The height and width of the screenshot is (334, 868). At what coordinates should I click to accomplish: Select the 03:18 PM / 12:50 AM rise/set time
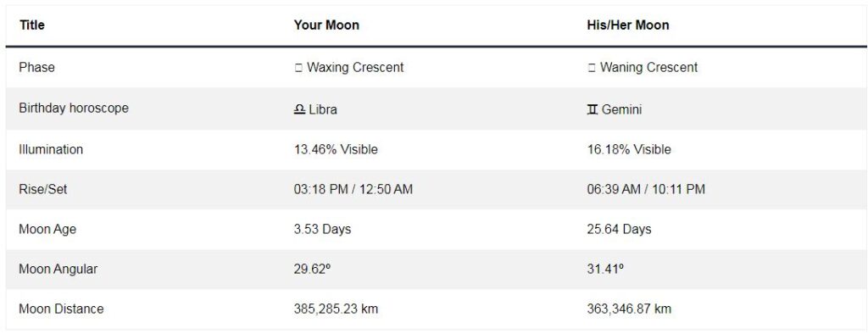coord(353,189)
